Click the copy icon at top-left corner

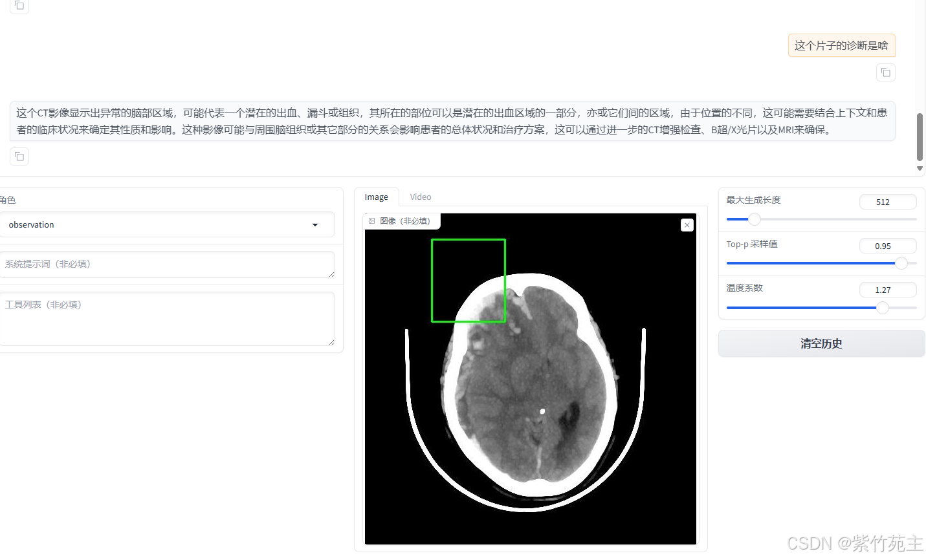tap(19, 5)
